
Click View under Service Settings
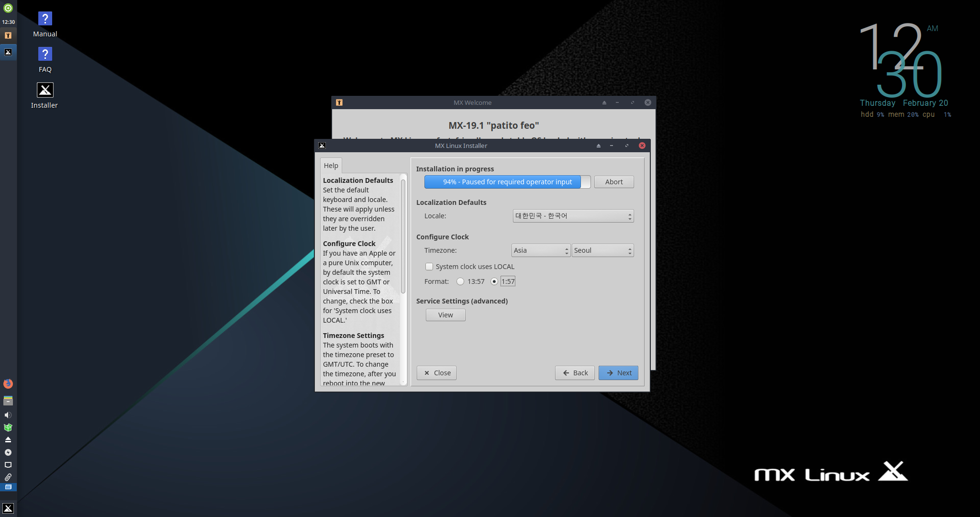click(445, 315)
